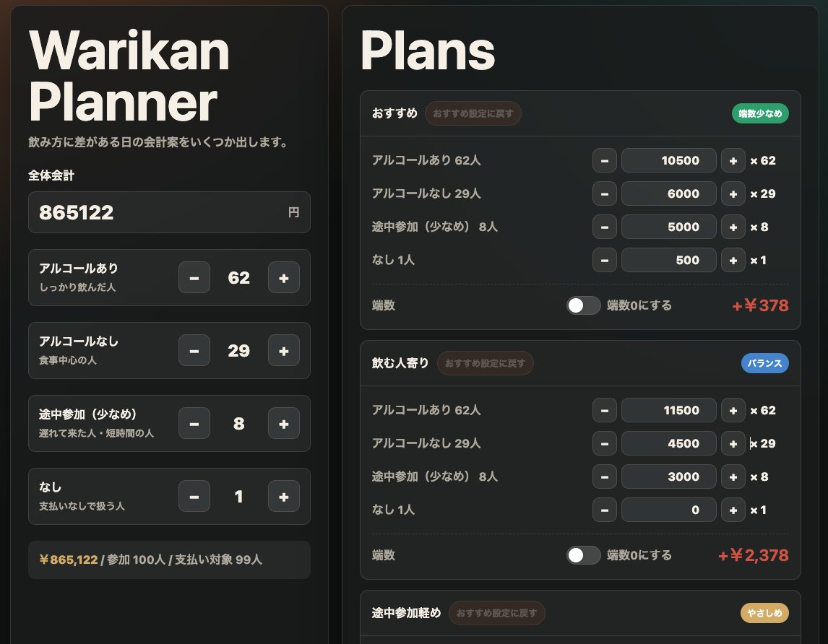This screenshot has height=644, width=828.
Task: Raise 飲む人寄り plan なし amount 0
Action: click(x=733, y=510)
